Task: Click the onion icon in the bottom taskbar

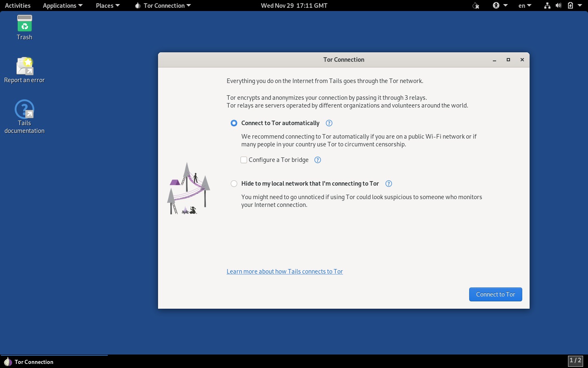Action: pyautogui.click(x=8, y=362)
